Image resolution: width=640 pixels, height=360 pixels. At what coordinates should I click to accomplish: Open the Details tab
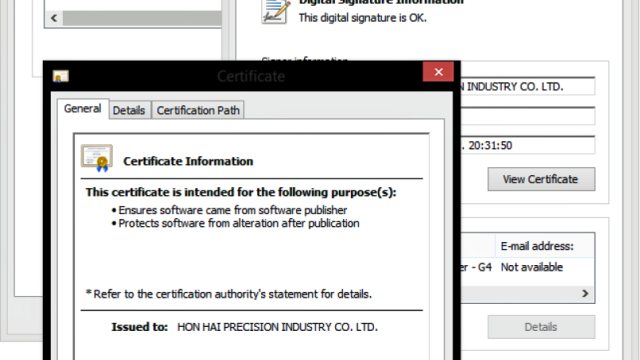pyautogui.click(x=129, y=110)
